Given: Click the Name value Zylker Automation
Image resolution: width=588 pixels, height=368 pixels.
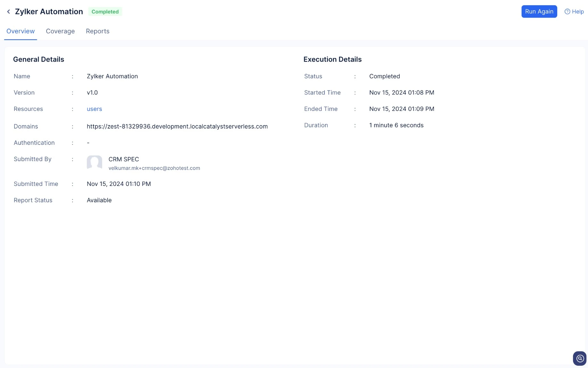Looking at the screenshot, I should click(112, 76).
